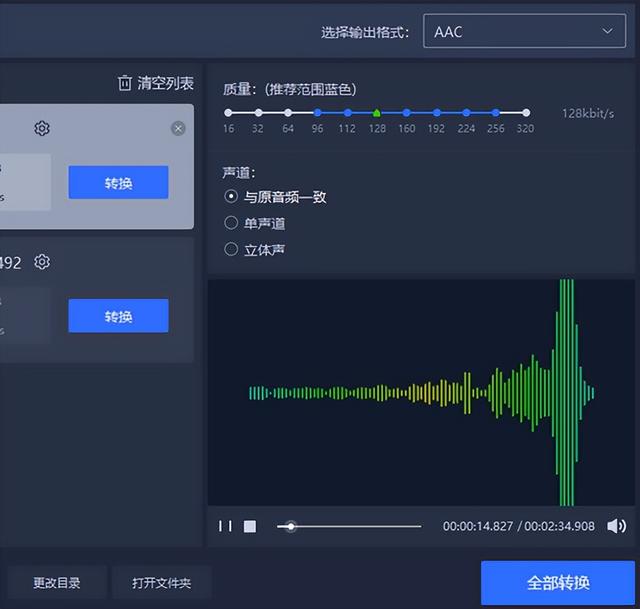640x609 pixels.
Task: Select 单声道 mono channel option
Action: 231,223
